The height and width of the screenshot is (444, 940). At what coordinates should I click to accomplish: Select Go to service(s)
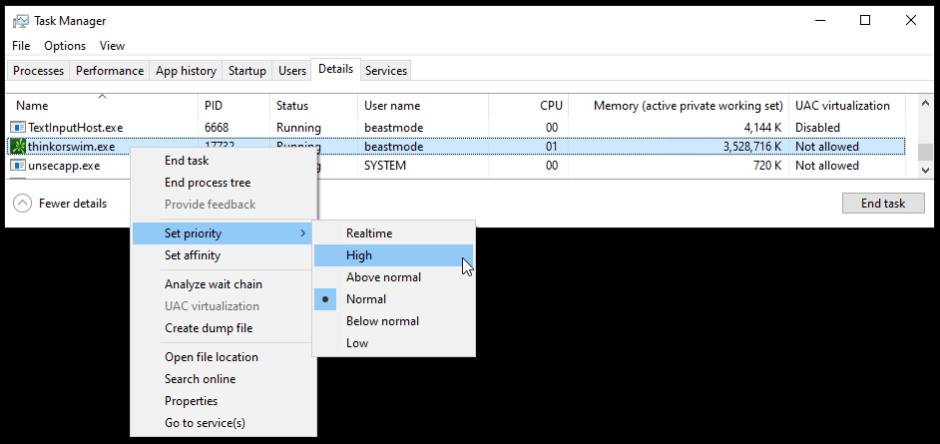(x=222, y=423)
